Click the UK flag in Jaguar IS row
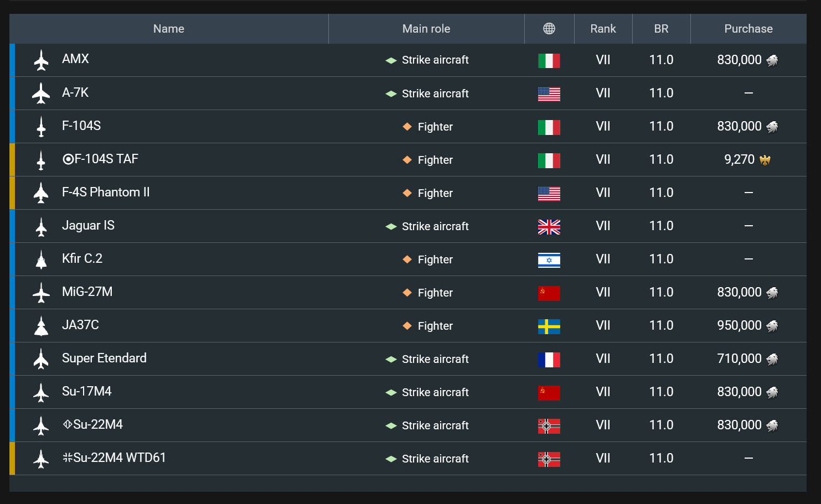Image resolution: width=821 pixels, height=504 pixels. coord(549,227)
